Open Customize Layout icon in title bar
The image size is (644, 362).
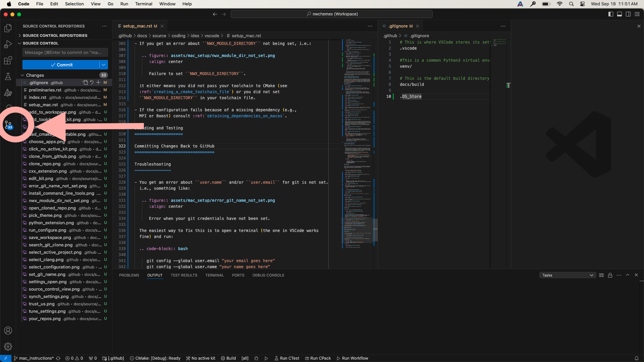pyautogui.click(x=637, y=14)
